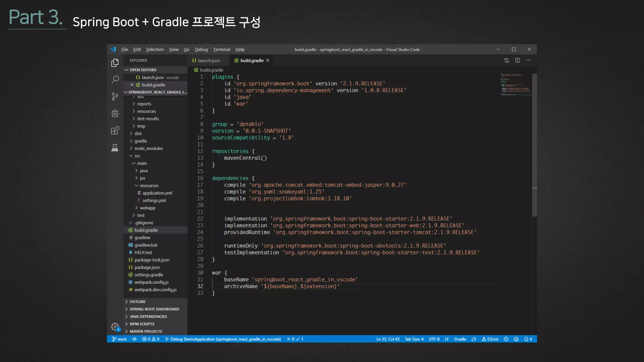Viewport: 644px width, 362px height.
Task: Open the Debug view bug icon
Action: point(115,113)
